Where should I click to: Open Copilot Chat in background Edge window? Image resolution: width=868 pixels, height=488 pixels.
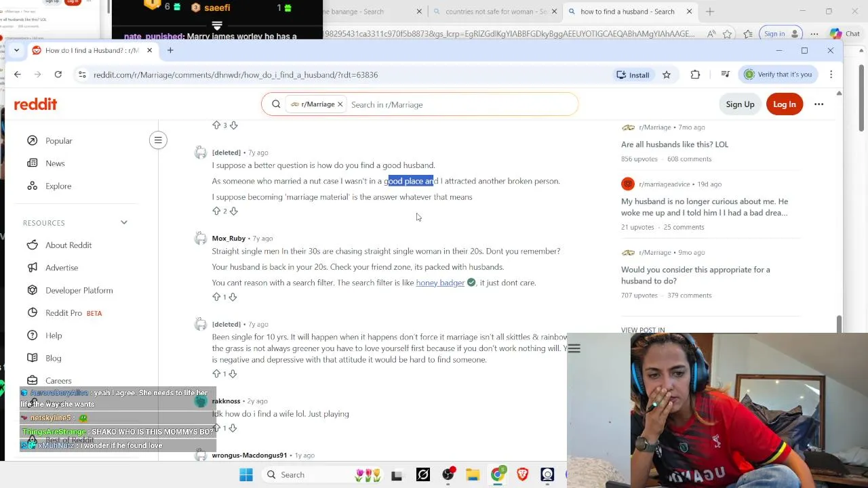[845, 34]
